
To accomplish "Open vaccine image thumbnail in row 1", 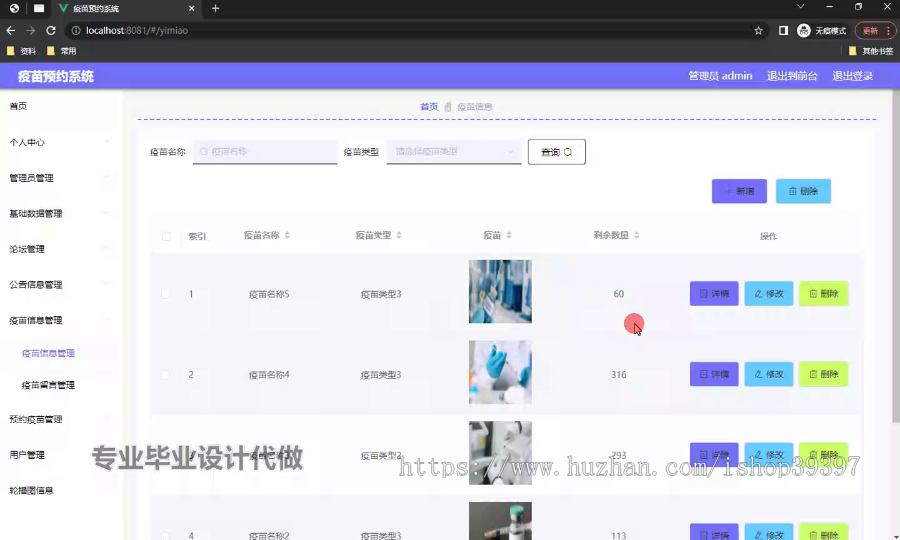I will (x=500, y=292).
